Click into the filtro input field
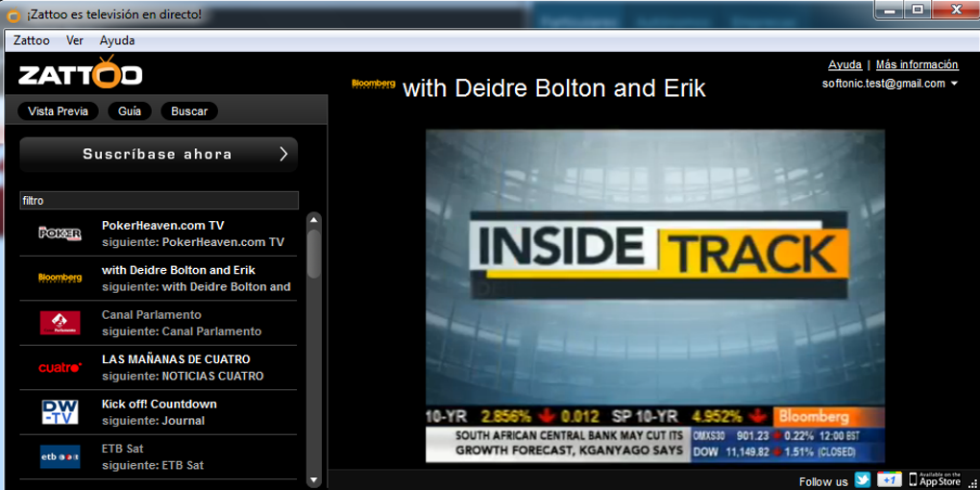 159,201
